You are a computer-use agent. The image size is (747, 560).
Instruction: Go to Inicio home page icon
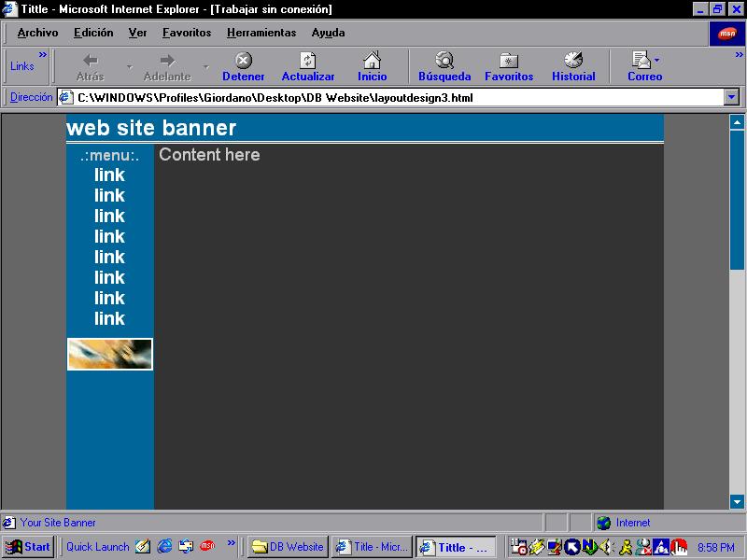tap(372, 61)
